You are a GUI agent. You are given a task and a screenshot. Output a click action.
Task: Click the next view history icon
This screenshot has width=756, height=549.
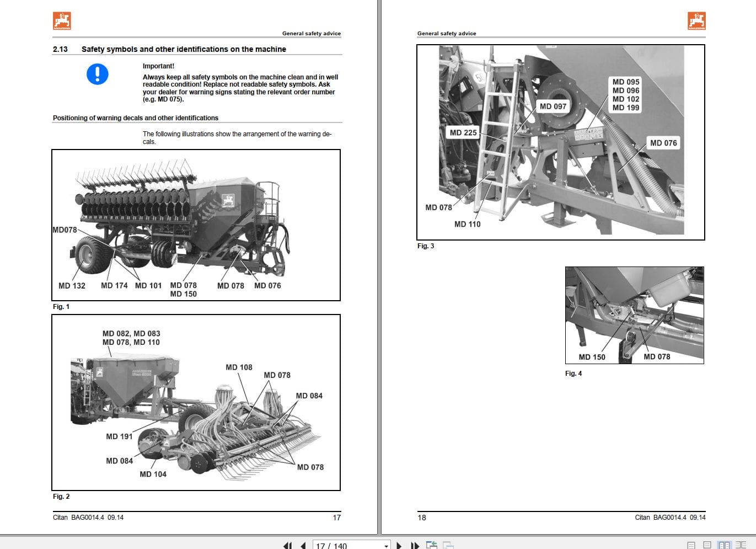[x=447, y=545]
